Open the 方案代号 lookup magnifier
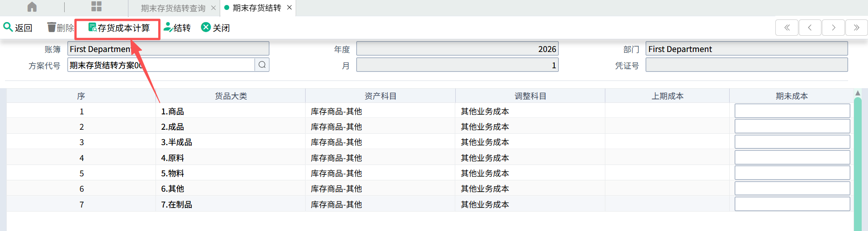The width and height of the screenshot is (868, 231). coord(262,65)
